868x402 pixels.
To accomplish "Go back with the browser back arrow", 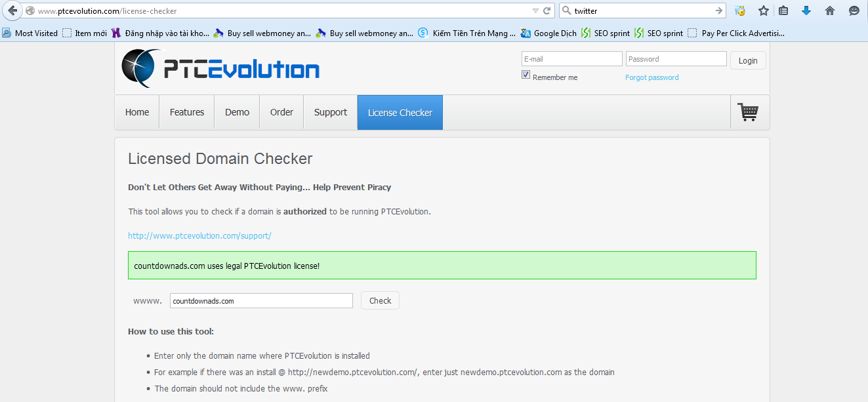I will coord(12,10).
